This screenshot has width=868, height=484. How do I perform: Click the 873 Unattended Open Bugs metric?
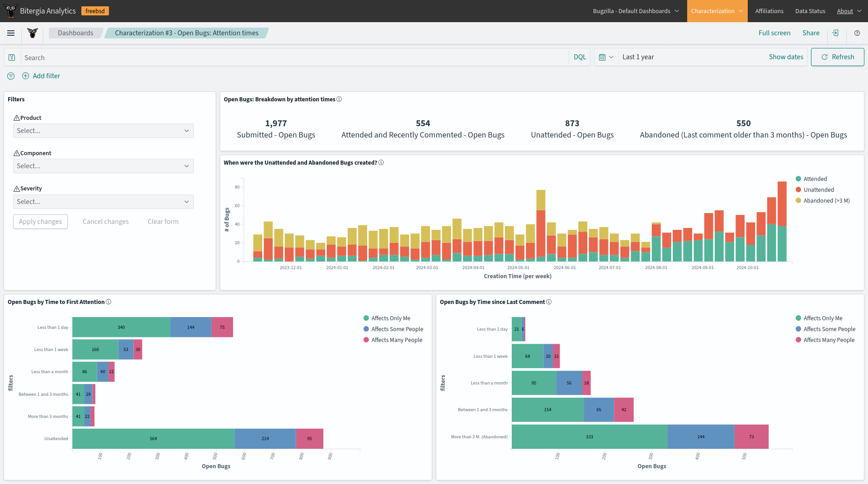click(572, 129)
